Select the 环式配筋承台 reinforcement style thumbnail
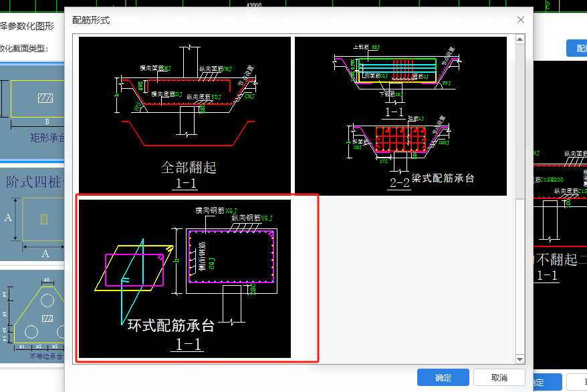 (185, 278)
